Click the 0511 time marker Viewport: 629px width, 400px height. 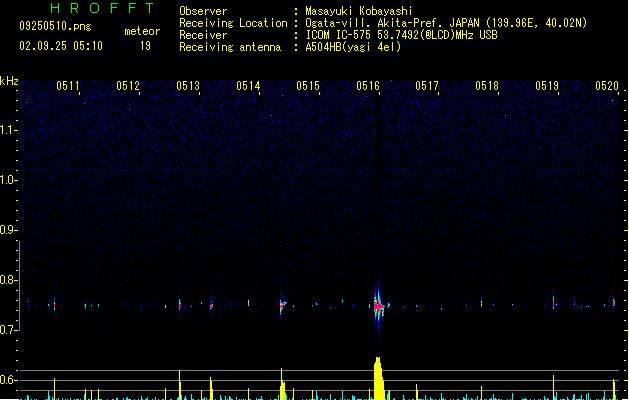point(68,86)
